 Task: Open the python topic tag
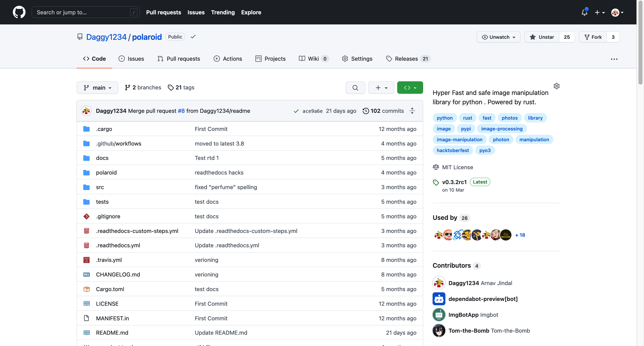tap(444, 118)
